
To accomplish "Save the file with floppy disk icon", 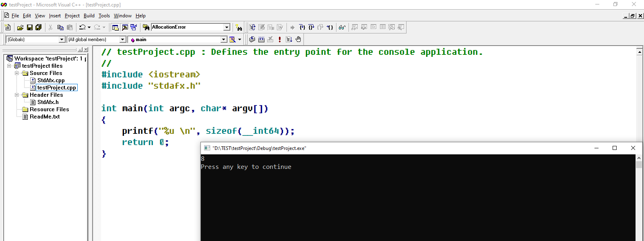I will (x=29, y=27).
